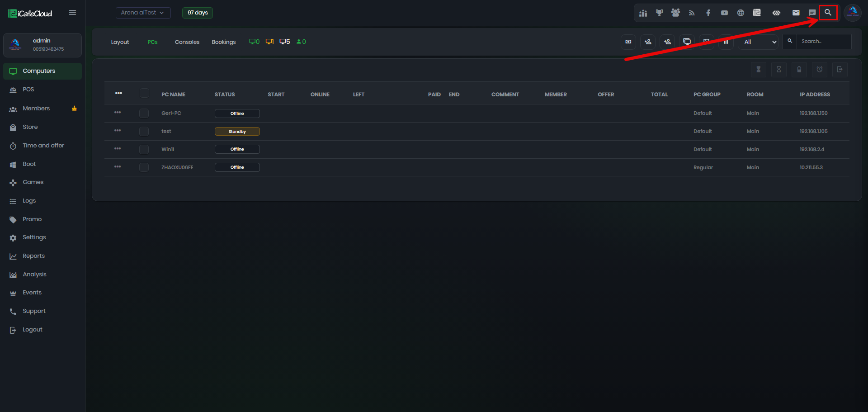Open Events in the sidebar
This screenshot has height=412, width=868.
point(42,293)
